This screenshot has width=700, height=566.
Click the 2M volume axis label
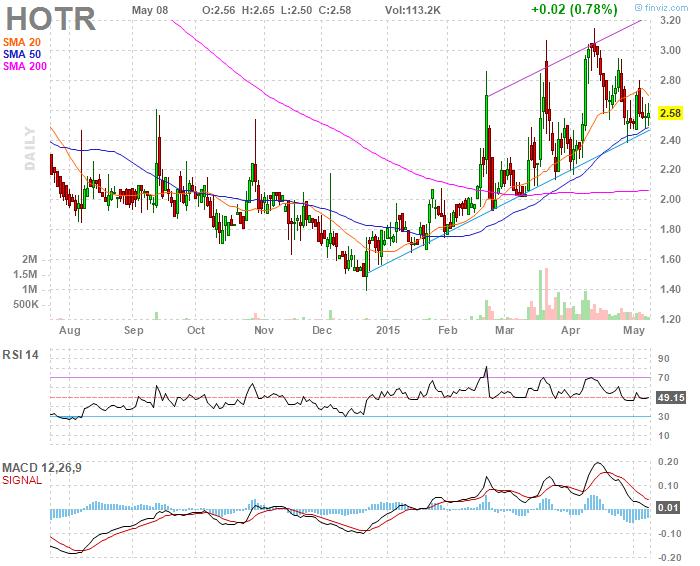[30, 259]
